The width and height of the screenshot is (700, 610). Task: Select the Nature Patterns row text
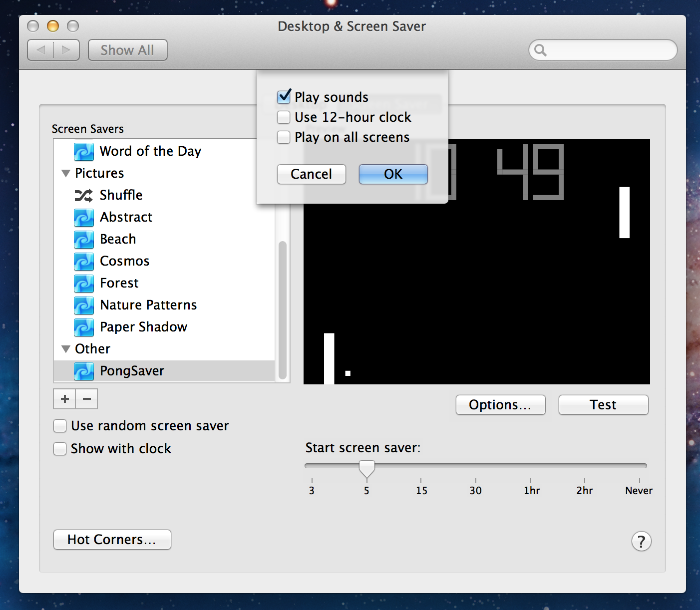pos(148,305)
